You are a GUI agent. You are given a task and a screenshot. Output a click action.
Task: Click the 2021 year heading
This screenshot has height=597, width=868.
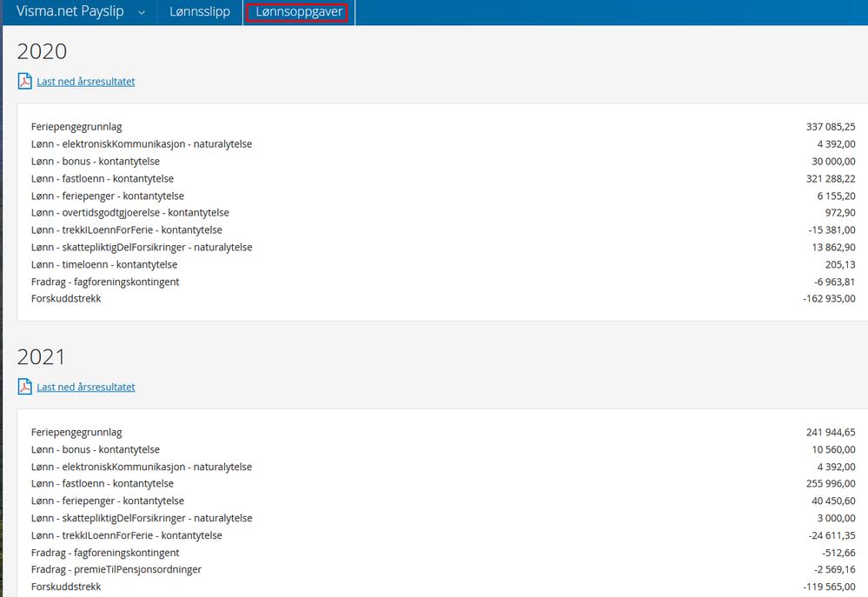click(41, 356)
